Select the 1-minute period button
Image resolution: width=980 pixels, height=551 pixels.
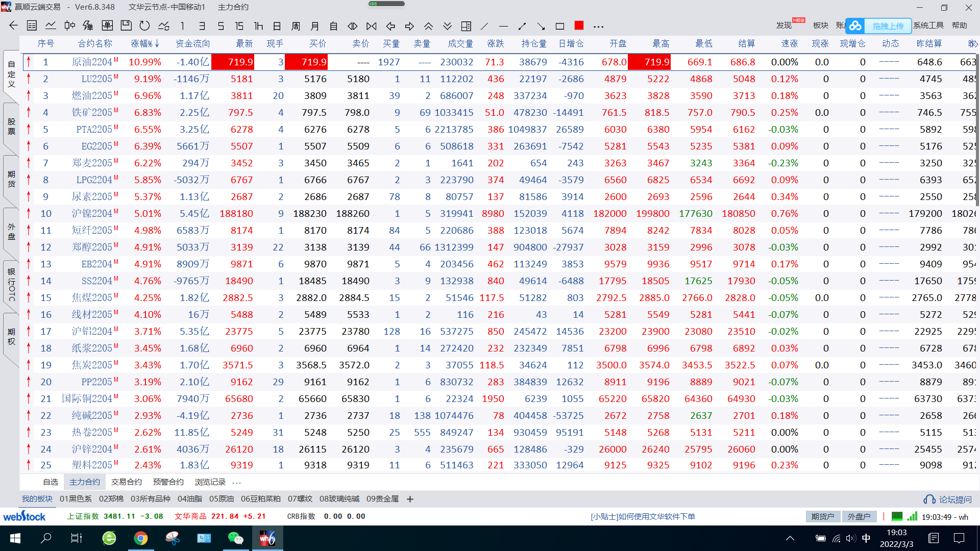click(182, 26)
